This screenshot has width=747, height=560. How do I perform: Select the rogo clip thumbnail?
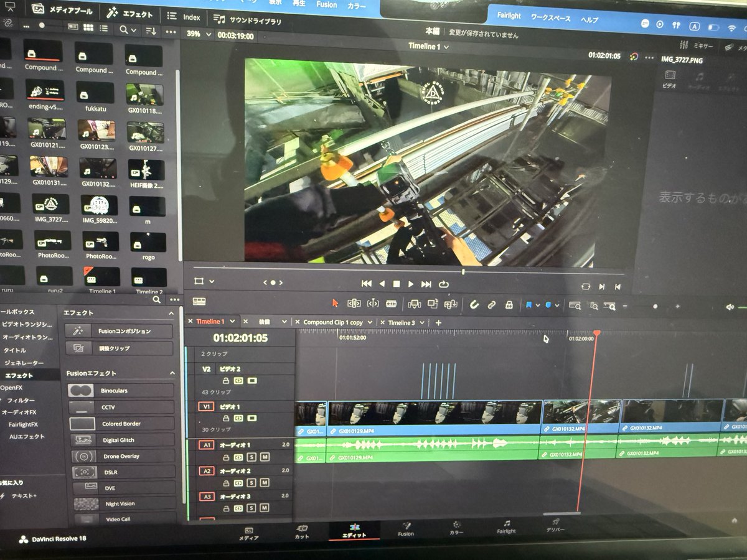(x=148, y=241)
